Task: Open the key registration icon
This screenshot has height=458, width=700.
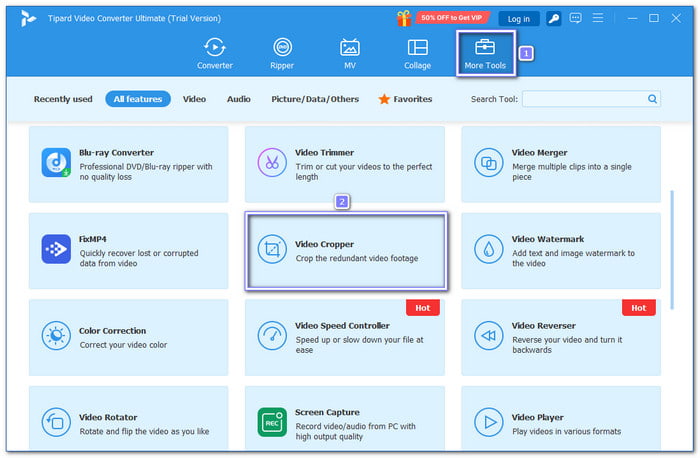Action: pyautogui.click(x=554, y=18)
